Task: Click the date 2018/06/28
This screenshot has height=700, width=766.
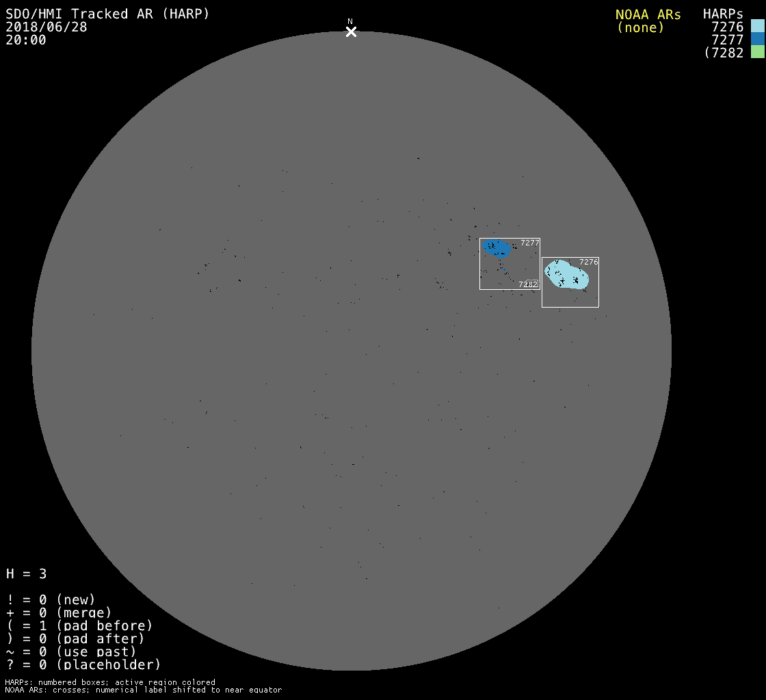Action: point(47,27)
